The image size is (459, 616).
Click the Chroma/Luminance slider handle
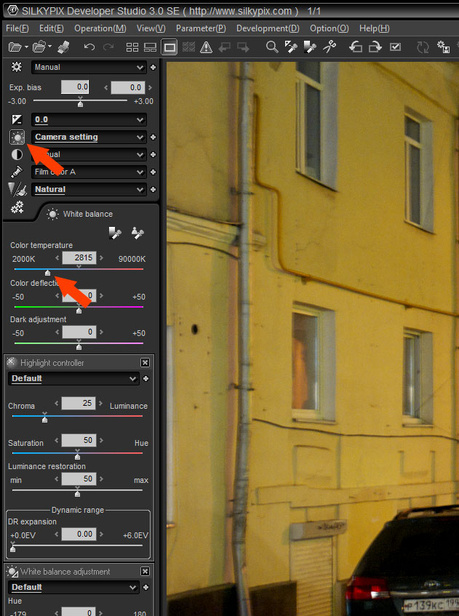coord(45,420)
